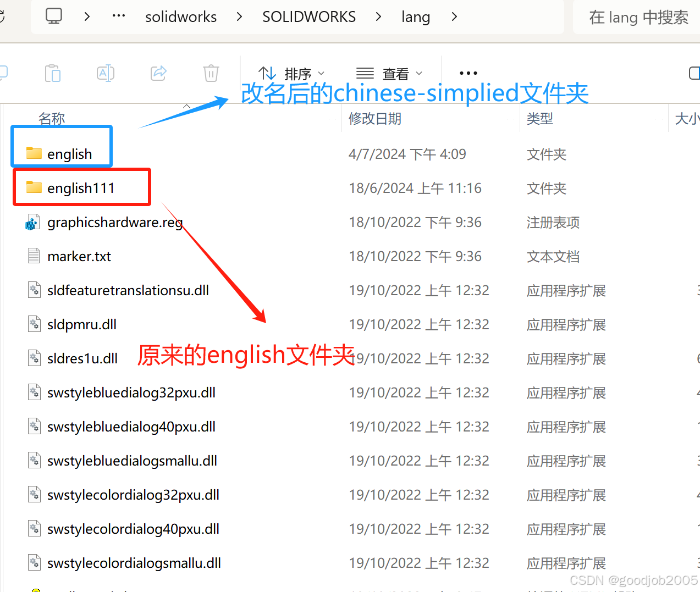This screenshot has height=592, width=700.
Task: Select the english folder name
Action: tap(70, 154)
